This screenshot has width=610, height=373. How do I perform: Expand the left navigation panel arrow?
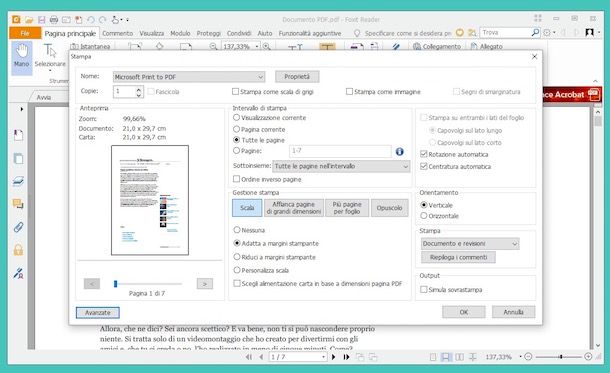click(21, 109)
